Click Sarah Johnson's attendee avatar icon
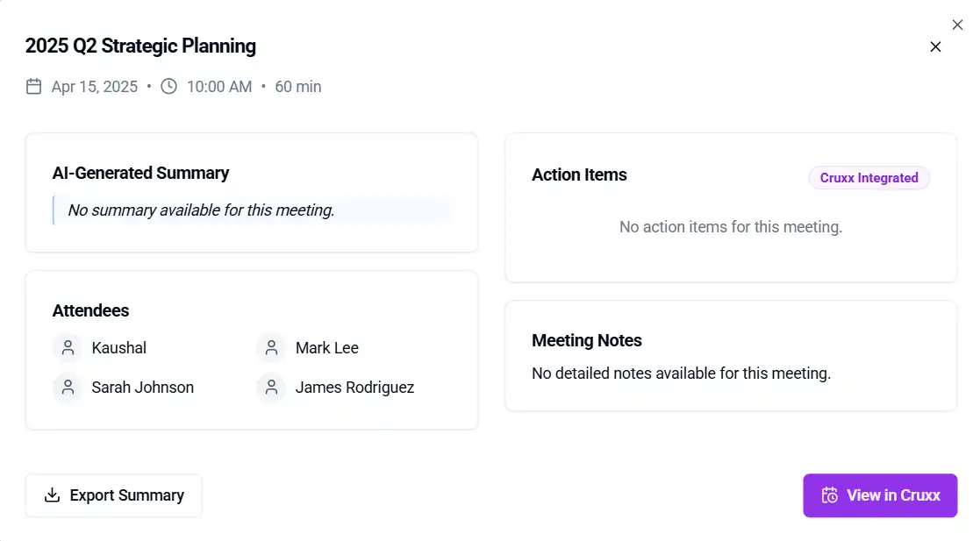Screen dimensions: 980x541 68,388
